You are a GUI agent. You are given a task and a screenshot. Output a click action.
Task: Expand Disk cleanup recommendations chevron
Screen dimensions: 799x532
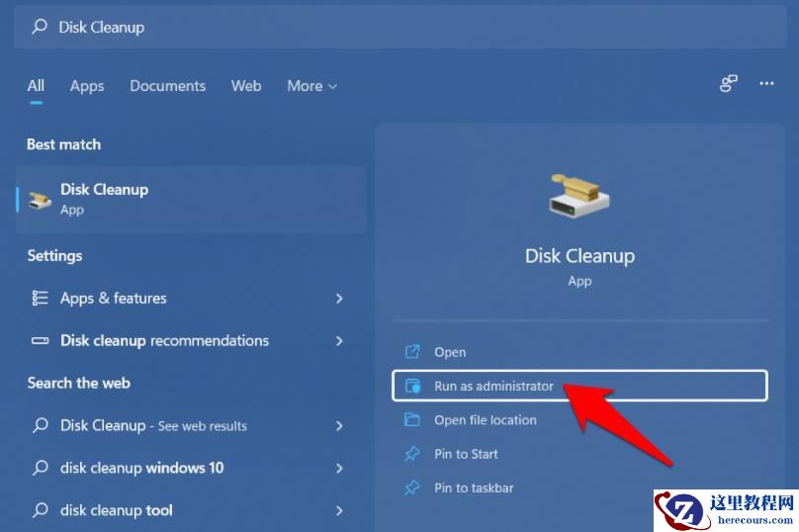tap(339, 341)
